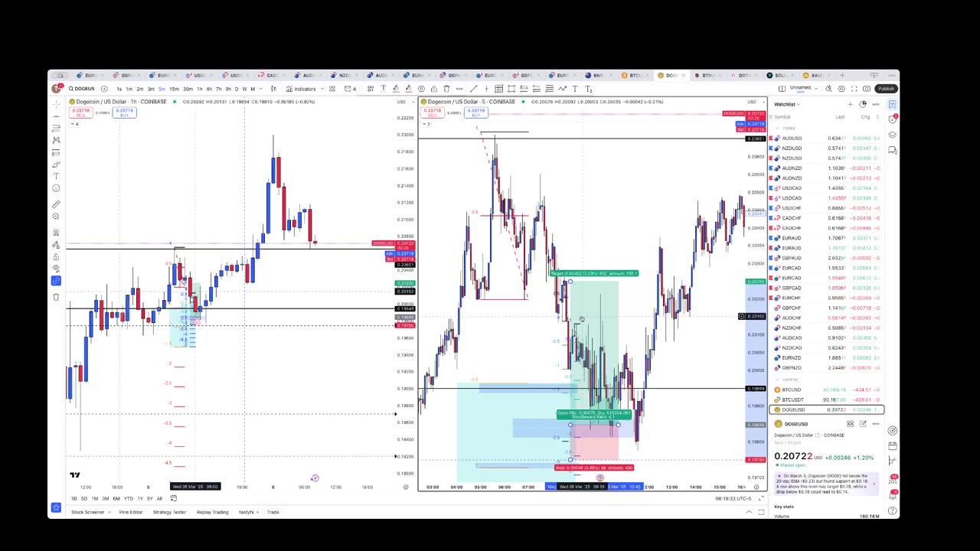Click BUY button on the left 1h chart
Screen dimensions: 980x551
point(124,112)
